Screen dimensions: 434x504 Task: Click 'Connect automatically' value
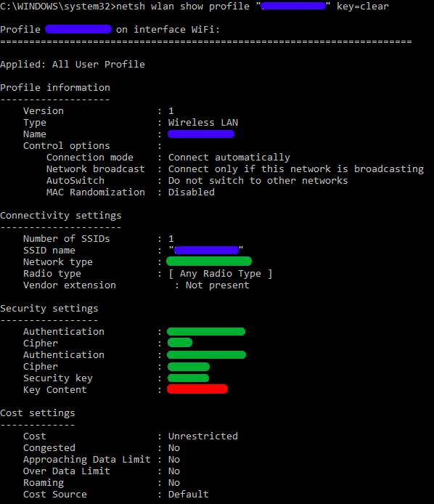[x=229, y=158]
